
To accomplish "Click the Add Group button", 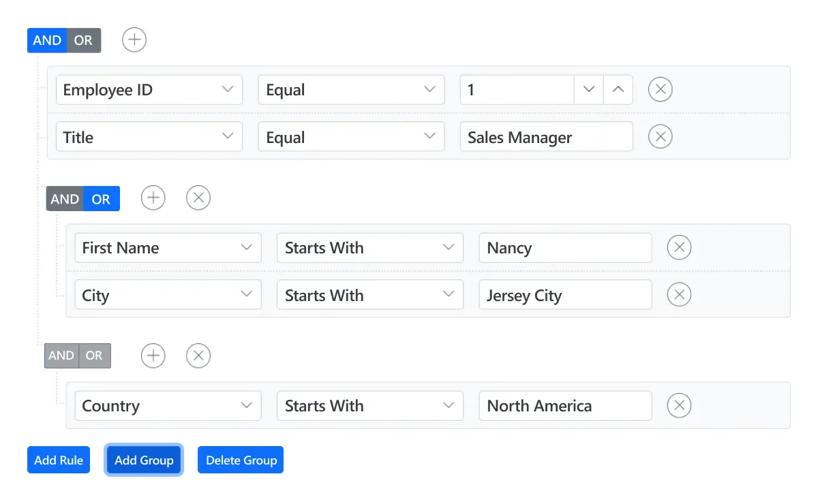I will [x=143, y=460].
